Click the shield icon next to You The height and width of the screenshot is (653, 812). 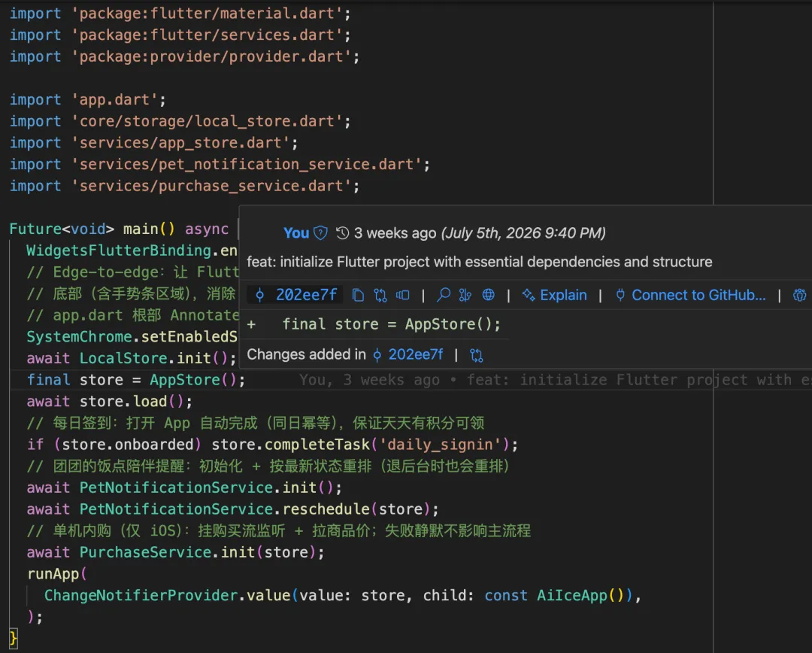click(x=320, y=233)
